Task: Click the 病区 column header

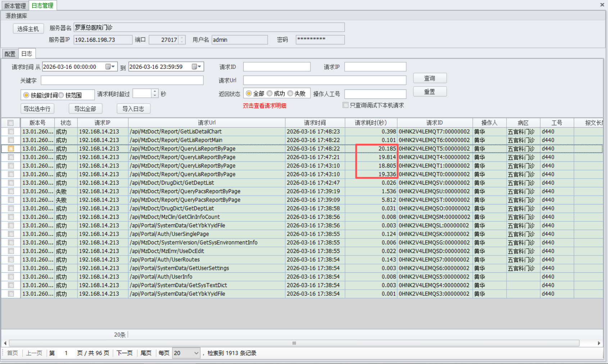Action: coord(523,123)
